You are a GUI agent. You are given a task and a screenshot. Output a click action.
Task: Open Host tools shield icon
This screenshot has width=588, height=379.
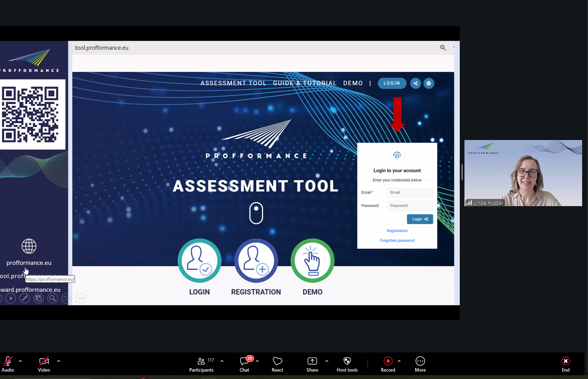347,364
